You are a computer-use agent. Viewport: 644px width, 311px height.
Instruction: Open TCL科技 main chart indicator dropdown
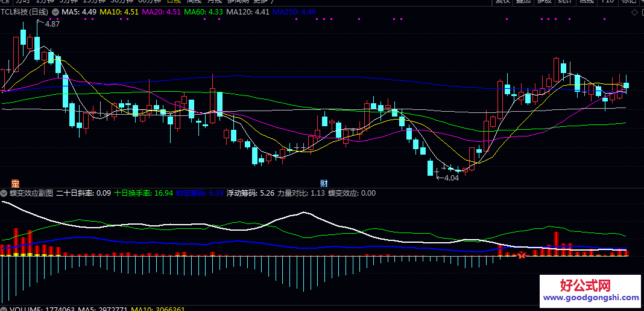[56, 12]
